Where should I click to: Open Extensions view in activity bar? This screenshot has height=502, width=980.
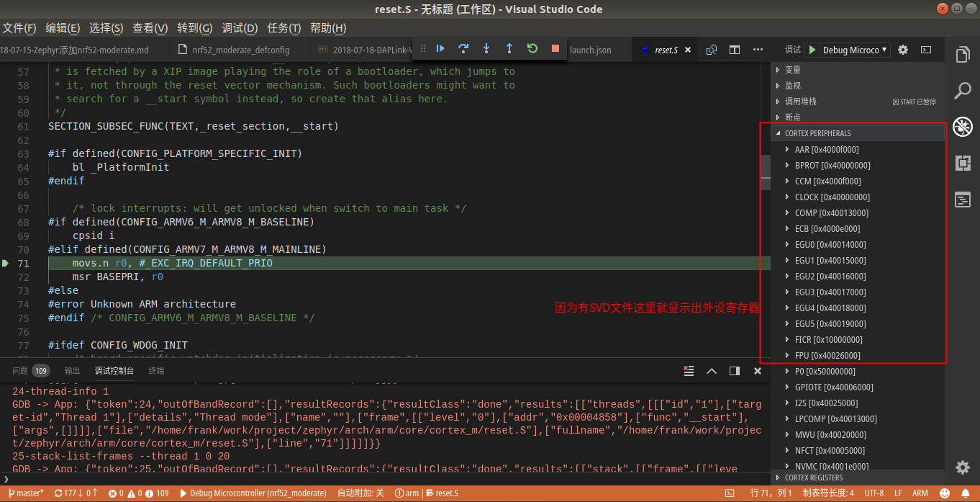coord(963,163)
